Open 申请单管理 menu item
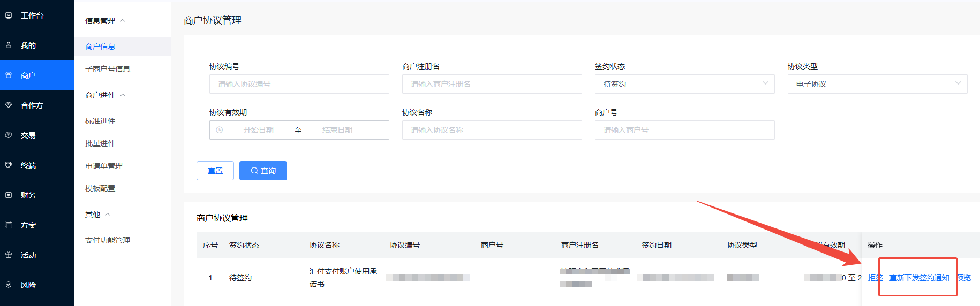The image size is (980, 306). [x=104, y=166]
